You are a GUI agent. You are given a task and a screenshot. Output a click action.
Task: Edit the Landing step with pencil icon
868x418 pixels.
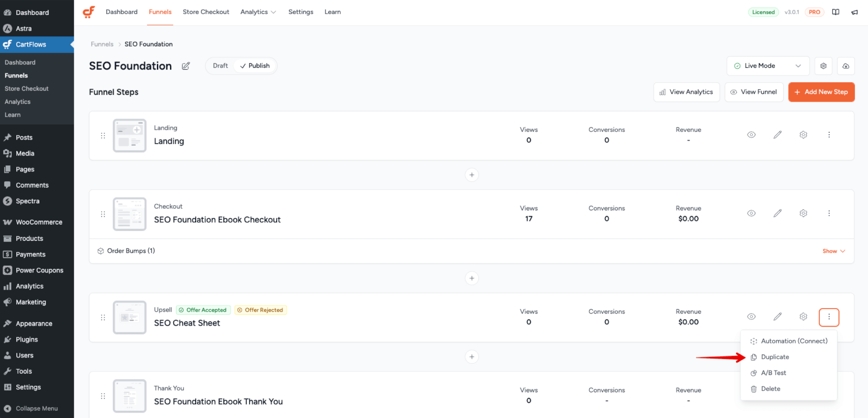point(778,135)
